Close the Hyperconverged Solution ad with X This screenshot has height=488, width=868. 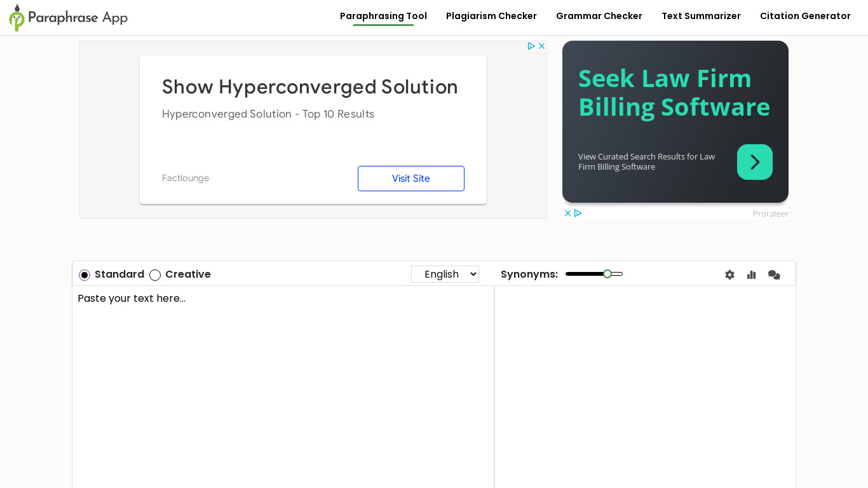point(541,46)
